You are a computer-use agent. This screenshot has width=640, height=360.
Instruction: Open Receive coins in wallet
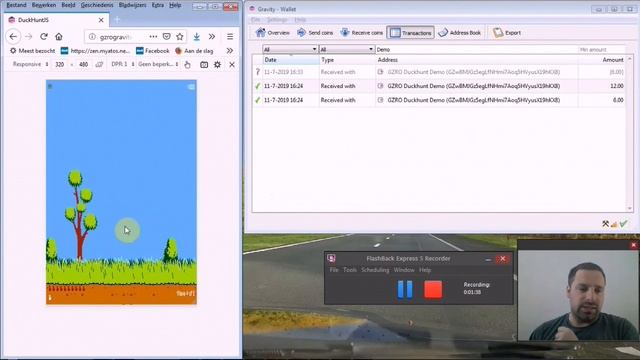coord(362,33)
